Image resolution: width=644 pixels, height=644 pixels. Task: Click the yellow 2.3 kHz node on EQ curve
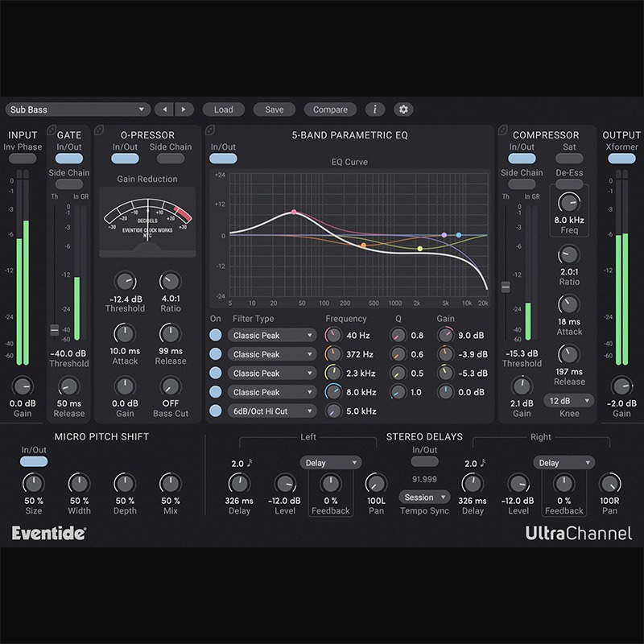click(x=419, y=249)
